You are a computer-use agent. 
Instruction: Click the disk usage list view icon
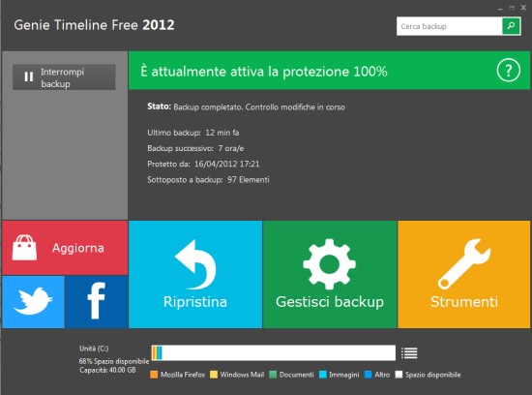click(409, 353)
